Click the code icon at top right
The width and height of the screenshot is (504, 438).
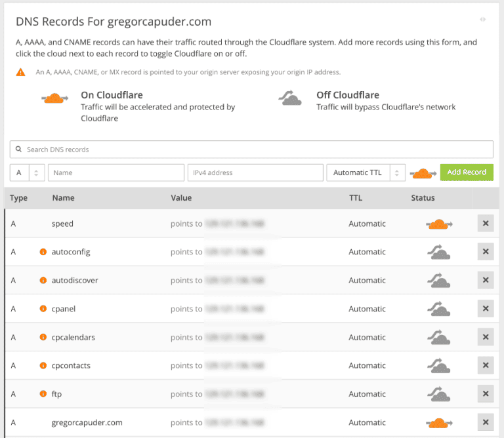pyautogui.click(x=483, y=20)
